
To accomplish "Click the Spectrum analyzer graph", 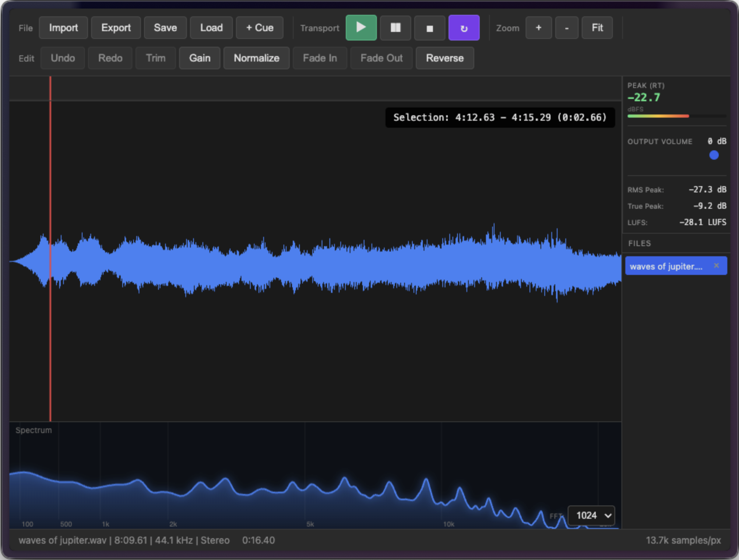I will coord(315,475).
